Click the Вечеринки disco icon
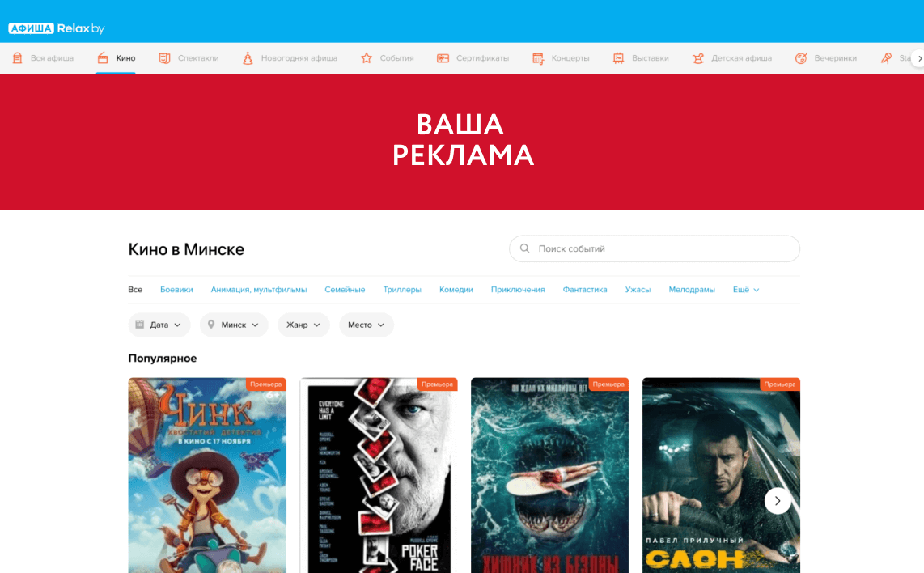The image size is (924, 573). (x=801, y=58)
